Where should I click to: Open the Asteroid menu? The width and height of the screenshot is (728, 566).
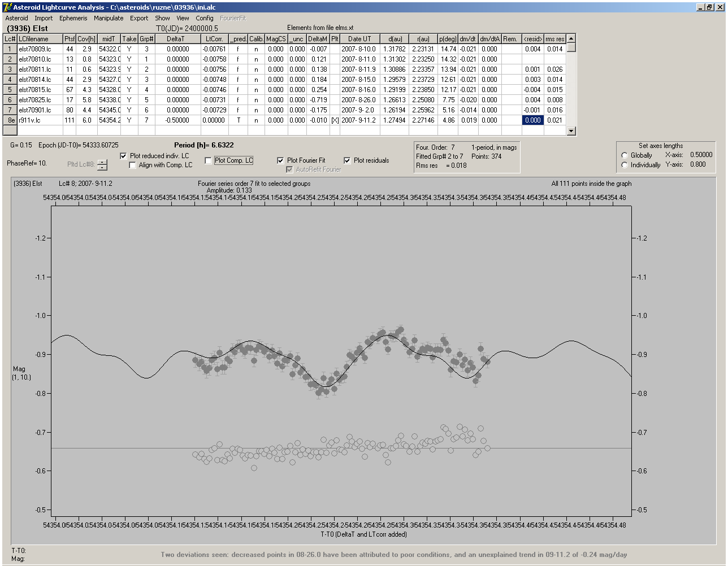pos(16,18)
